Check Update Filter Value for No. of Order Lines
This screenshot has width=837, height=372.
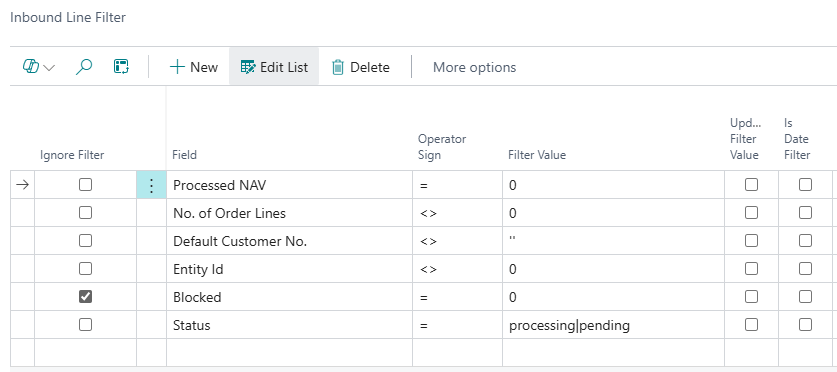(x=752, y=213)
